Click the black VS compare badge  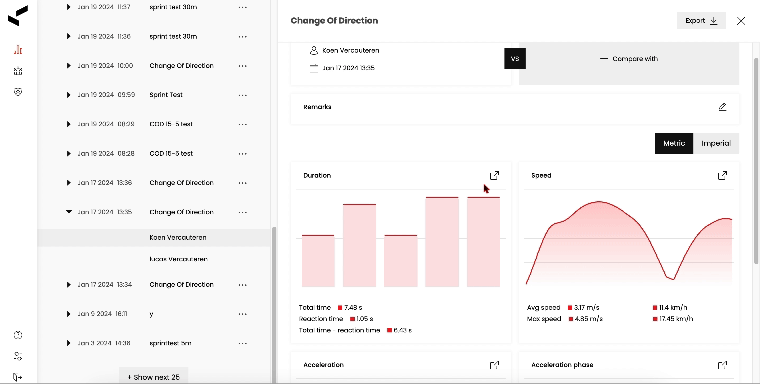[x=515, y=59]
